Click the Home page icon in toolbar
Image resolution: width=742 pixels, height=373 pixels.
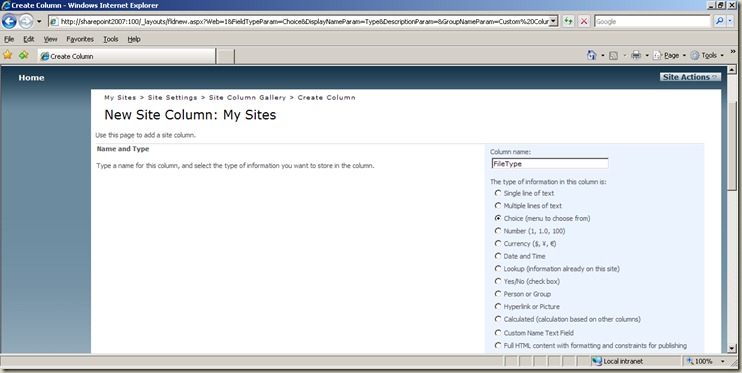[x=592, y=55]
